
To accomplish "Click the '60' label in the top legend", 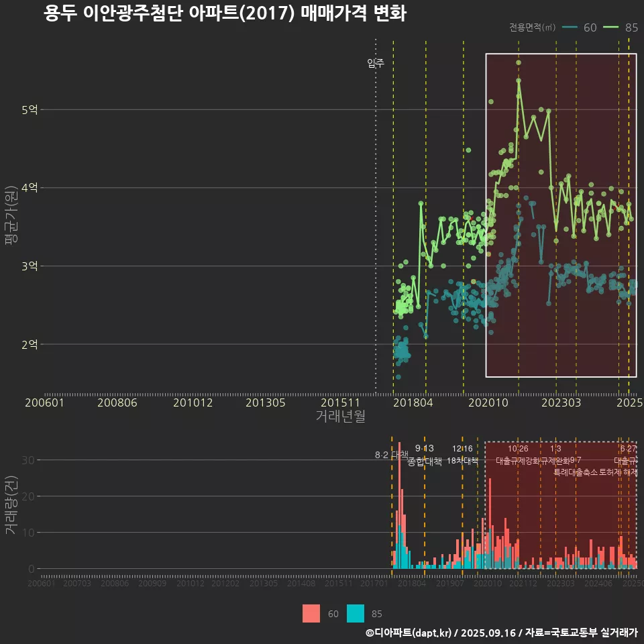I will 590,28.
